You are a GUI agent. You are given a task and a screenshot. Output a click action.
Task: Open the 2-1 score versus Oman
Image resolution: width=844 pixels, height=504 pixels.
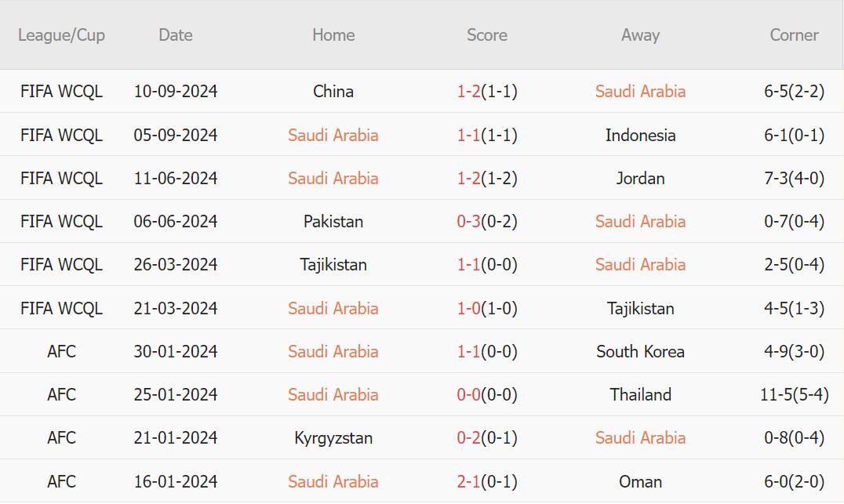(469, 482)
